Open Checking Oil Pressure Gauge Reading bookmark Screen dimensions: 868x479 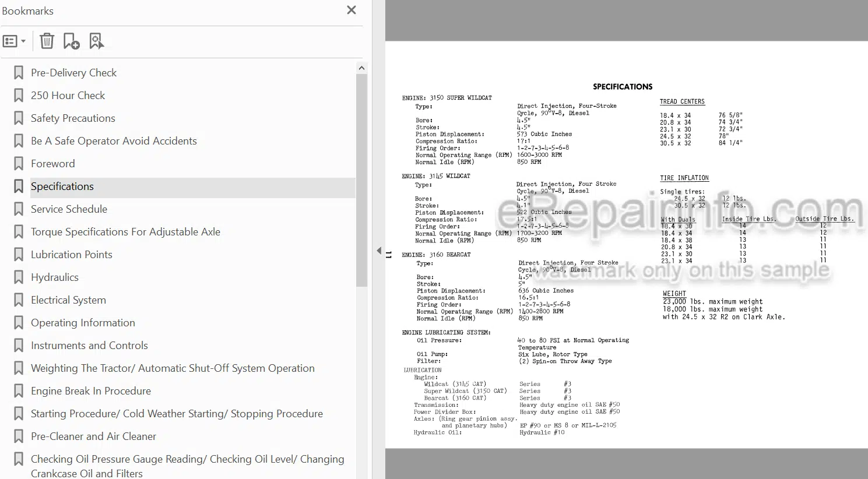point(187,466)
